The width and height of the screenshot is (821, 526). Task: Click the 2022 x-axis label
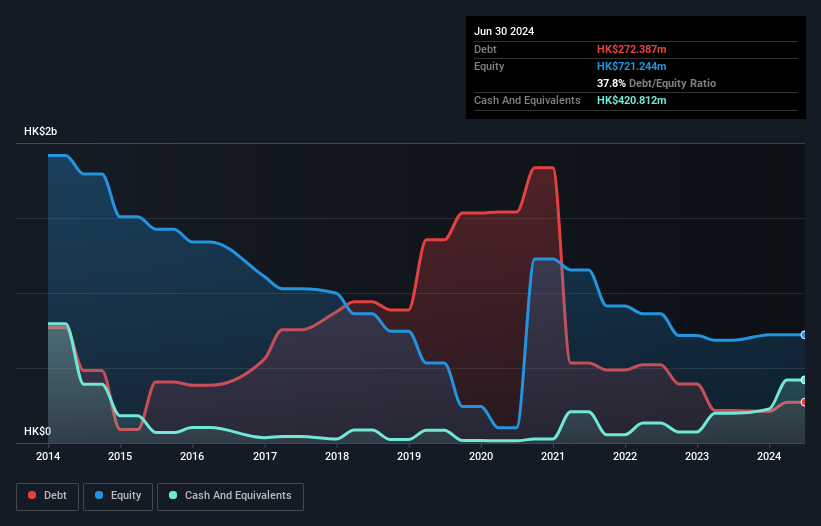point(625,456)
